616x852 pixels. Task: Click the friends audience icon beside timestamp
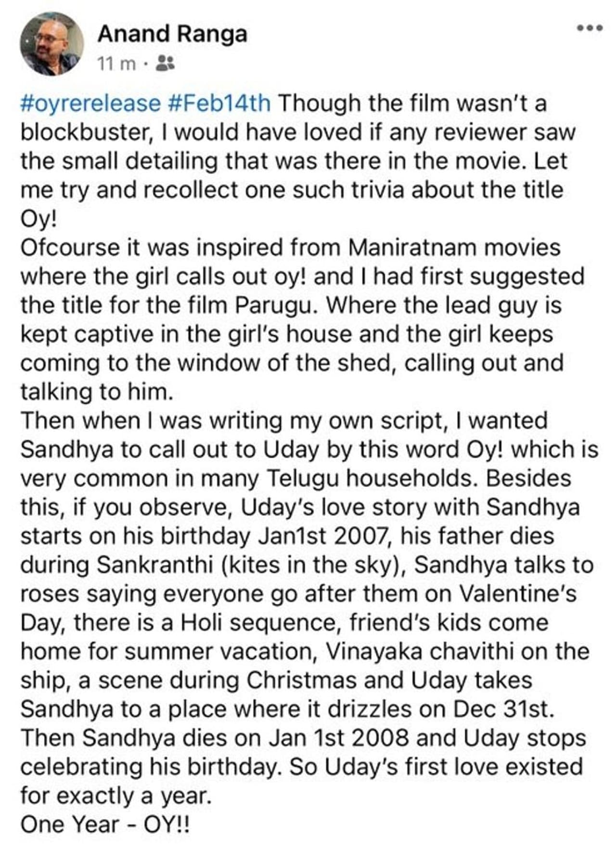[167, 63]
